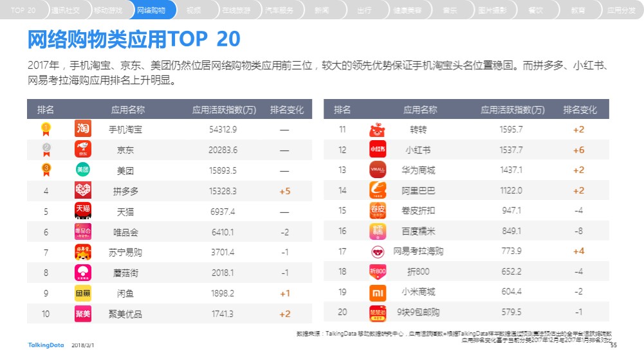The image size is (644, 362).
Task: Click the 京东 app icon
Action: (x=83, y=149)
